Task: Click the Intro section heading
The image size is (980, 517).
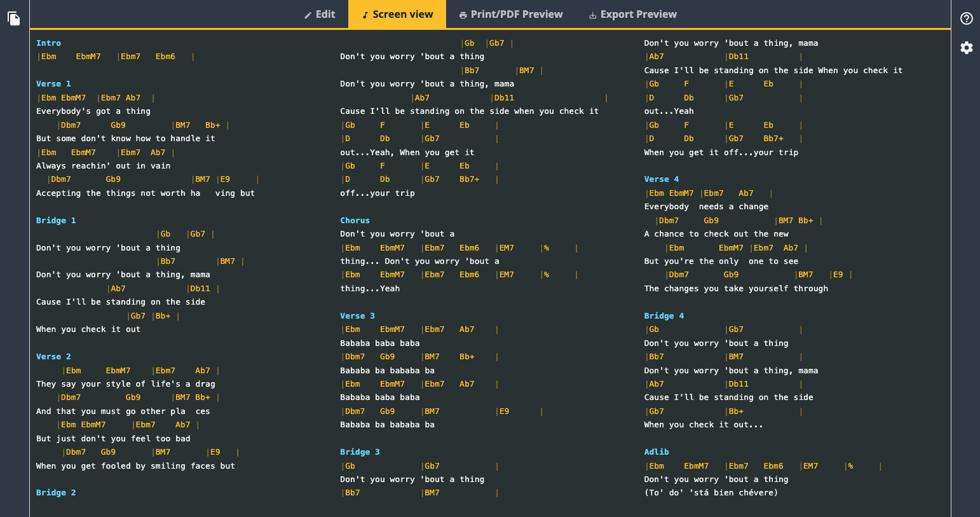Action: coord(48,43)
